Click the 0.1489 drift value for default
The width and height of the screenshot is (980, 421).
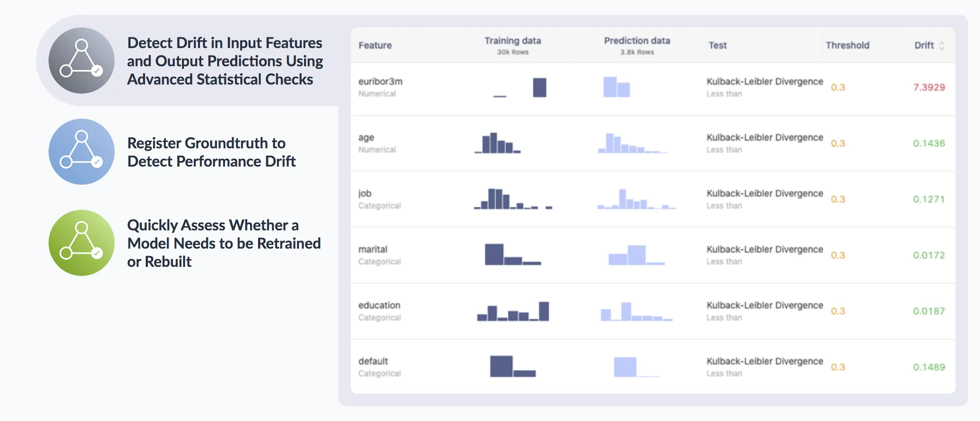929,367
